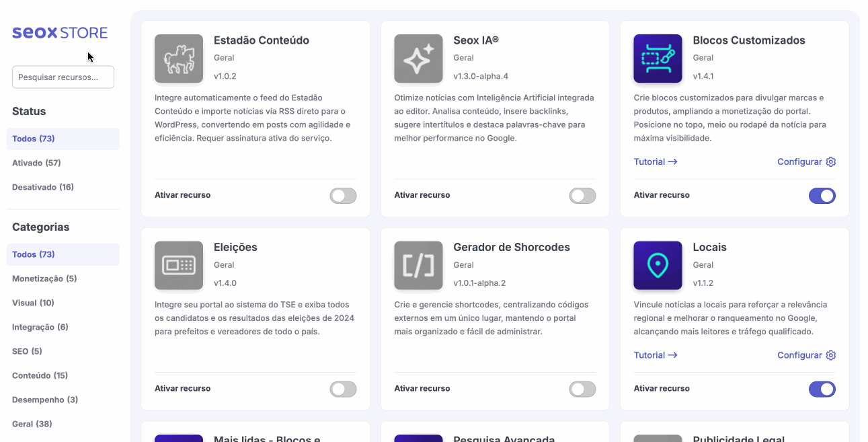The height and width of the screenshot is (442, 868).
Task: Select the Monetização (5) category
Action: pyautogui.click(x=44, y=279)
